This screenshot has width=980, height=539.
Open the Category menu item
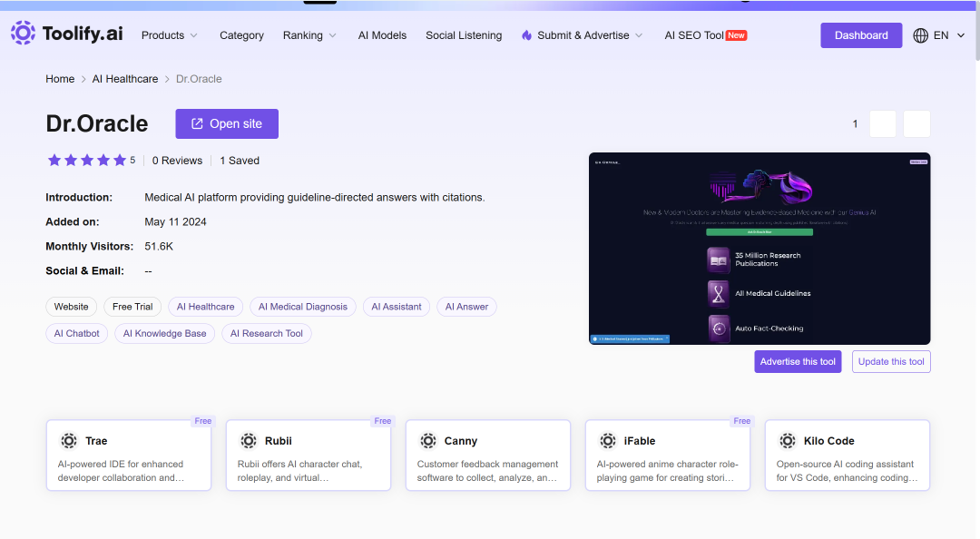[x=241, y=35]
